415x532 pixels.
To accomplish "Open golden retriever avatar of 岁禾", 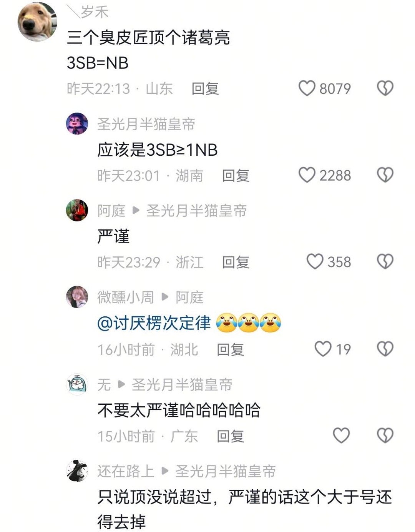I will [x=37, y=22].
